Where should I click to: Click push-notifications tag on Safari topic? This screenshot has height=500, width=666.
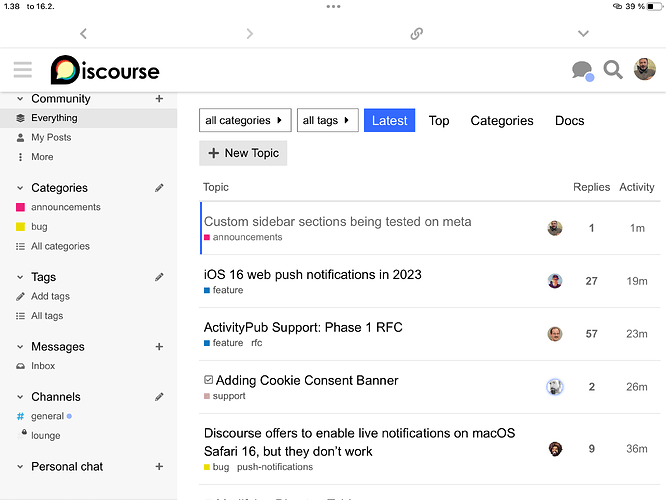pos(275,467)
